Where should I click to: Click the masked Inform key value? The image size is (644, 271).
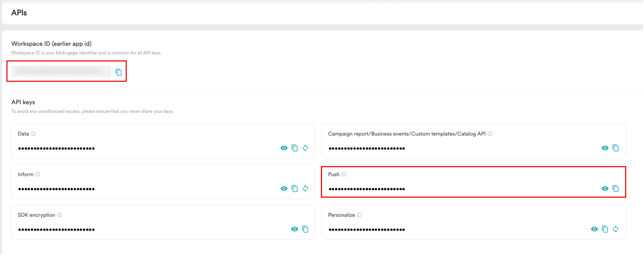coord(56,189)
